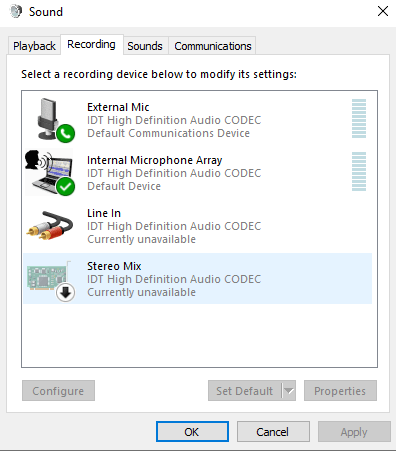
Task: Switch to the Playback tab
Action: pos(34,46)
